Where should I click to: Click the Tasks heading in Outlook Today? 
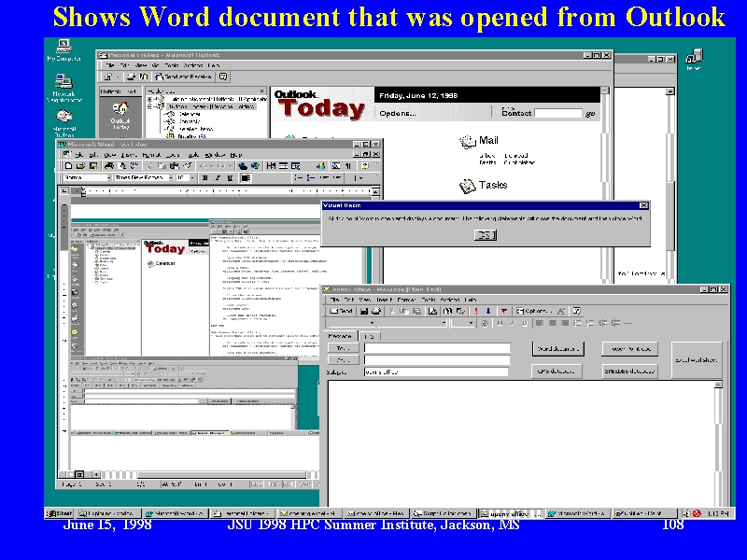(493, 185)
